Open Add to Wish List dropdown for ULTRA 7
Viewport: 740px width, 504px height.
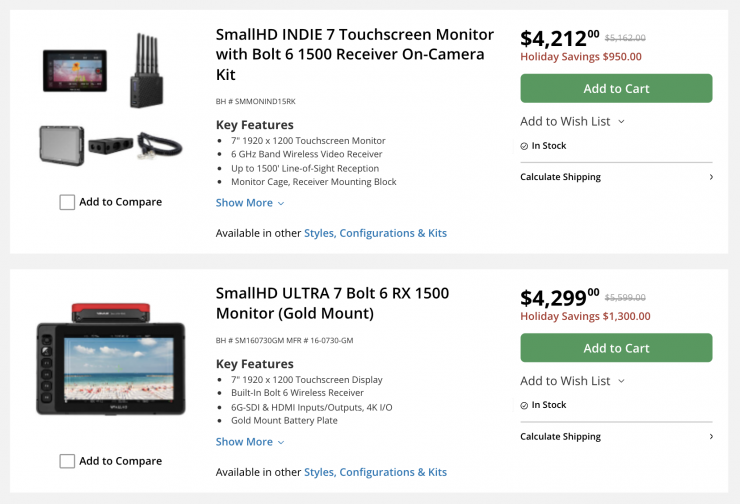click(x=572, y=381)
